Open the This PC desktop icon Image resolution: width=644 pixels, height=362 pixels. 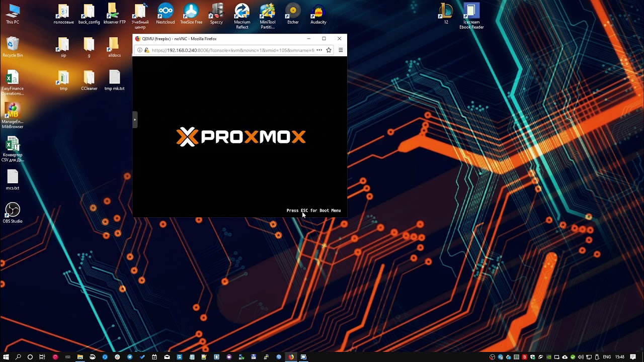click(13, 15)
